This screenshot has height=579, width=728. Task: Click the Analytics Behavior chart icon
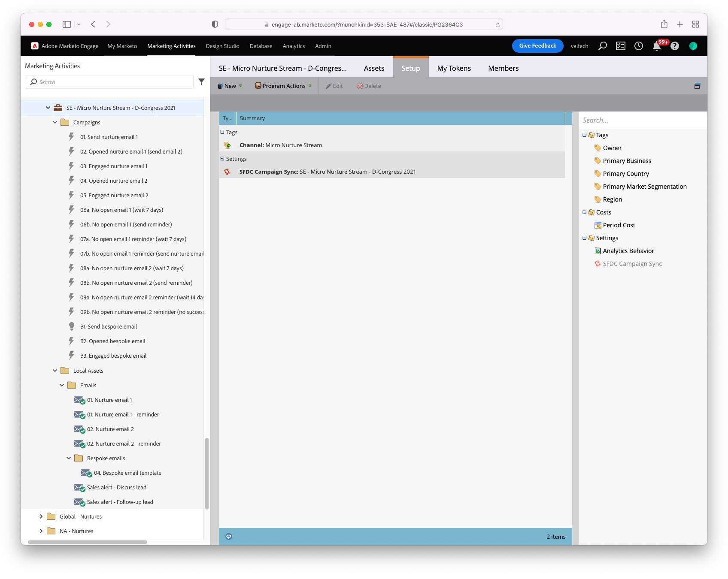point(598,251)
